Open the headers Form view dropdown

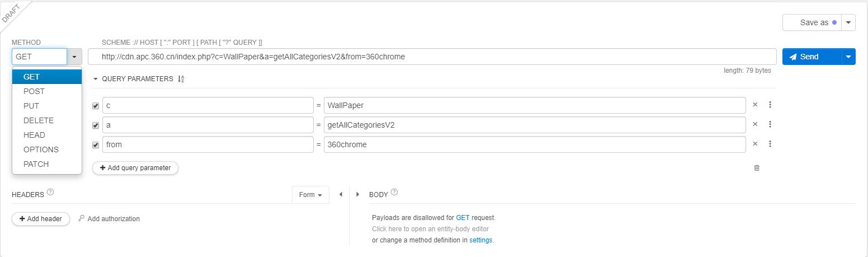pyautogui.click(x=310, y=195)
